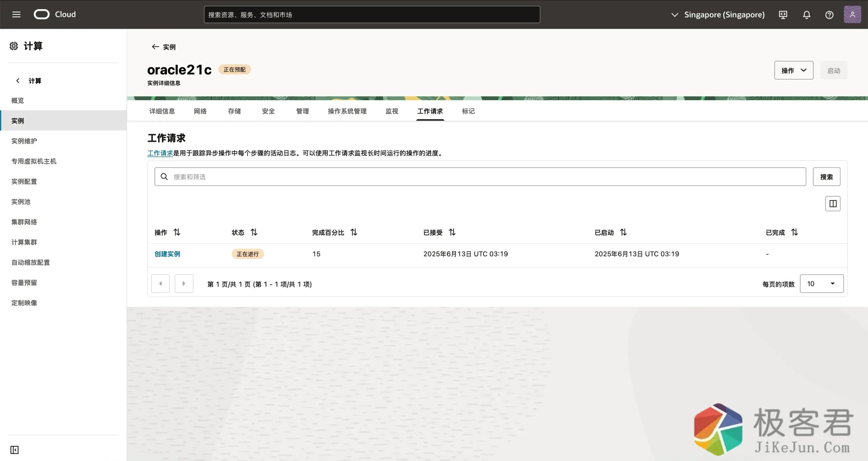Image resolution: width=868 pixels, height=461 pixels.
Task: Click the 已启动 time 2025年6月13日 UTC 03:19
Action: (637, 254)
